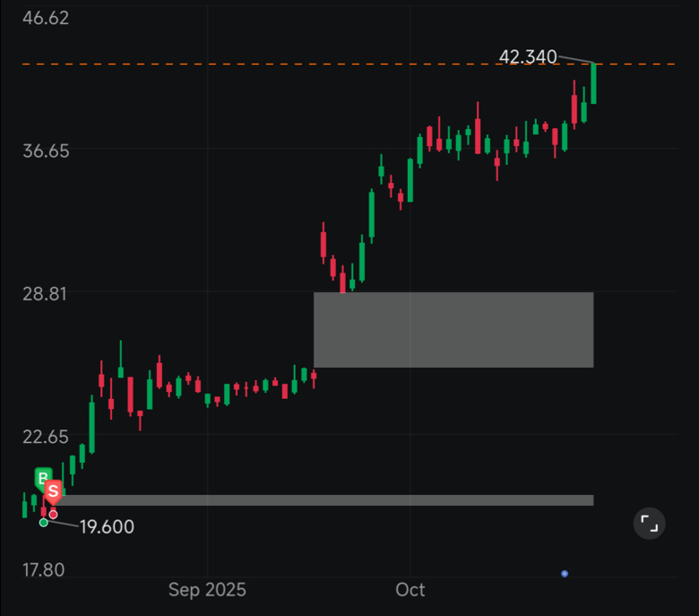Viewport: 699px width, 616px height.
Task: Select the 42.340 high price label
Action: (x=528, y=56)
